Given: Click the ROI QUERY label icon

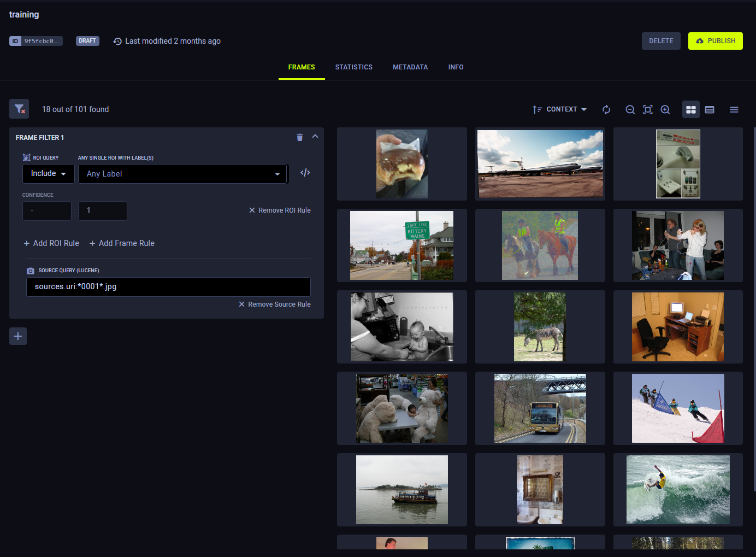Looking at the screenshot, I should 26,157.
